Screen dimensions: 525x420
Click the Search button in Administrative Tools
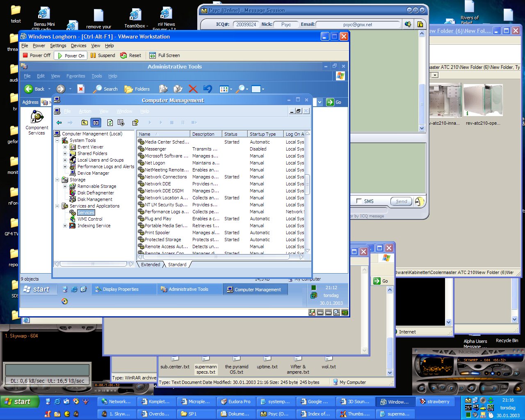pyautogui.click(x=106, y=89)
